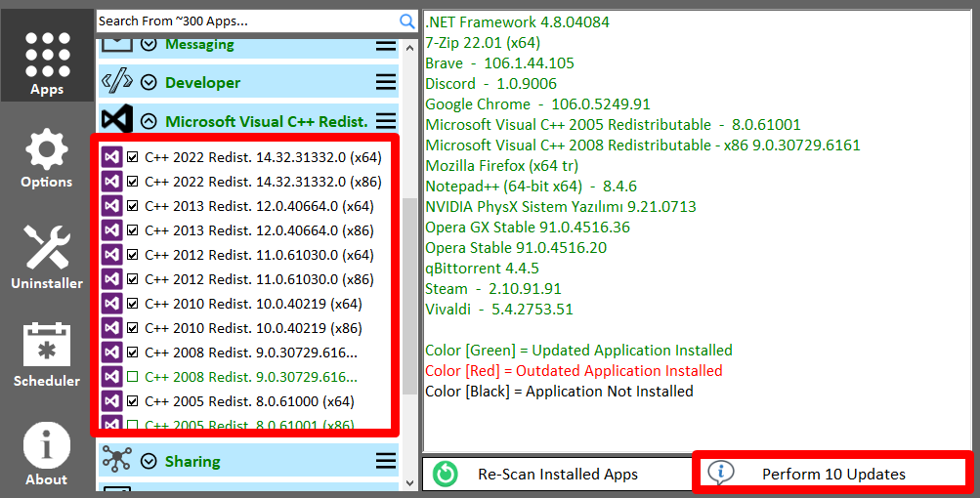Viewport: 980px width, 498px height.
Task: Open hamburger menu for Messaging category
Action: pyautogui.click(x=386, y=46)
